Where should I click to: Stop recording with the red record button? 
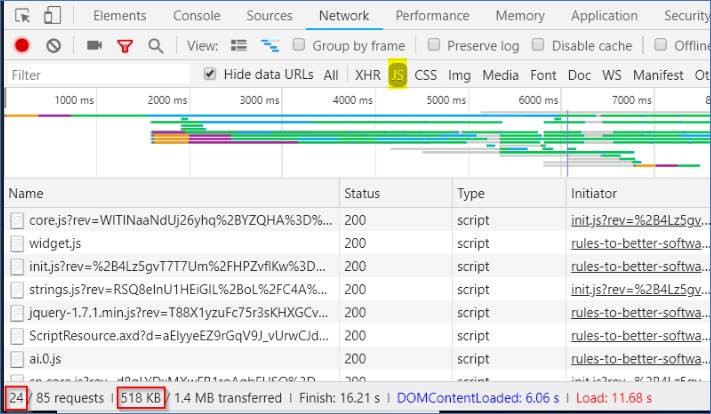22,46
